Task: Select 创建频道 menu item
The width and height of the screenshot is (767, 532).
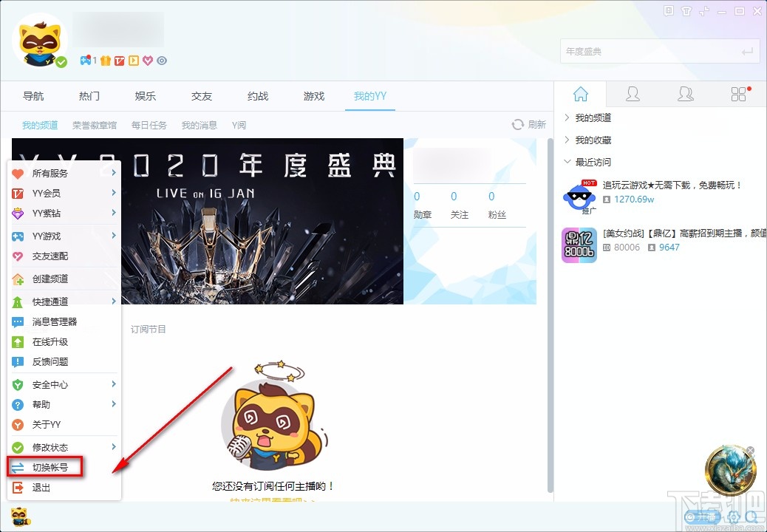Action: pyautogui.click(x=64, y=279)
